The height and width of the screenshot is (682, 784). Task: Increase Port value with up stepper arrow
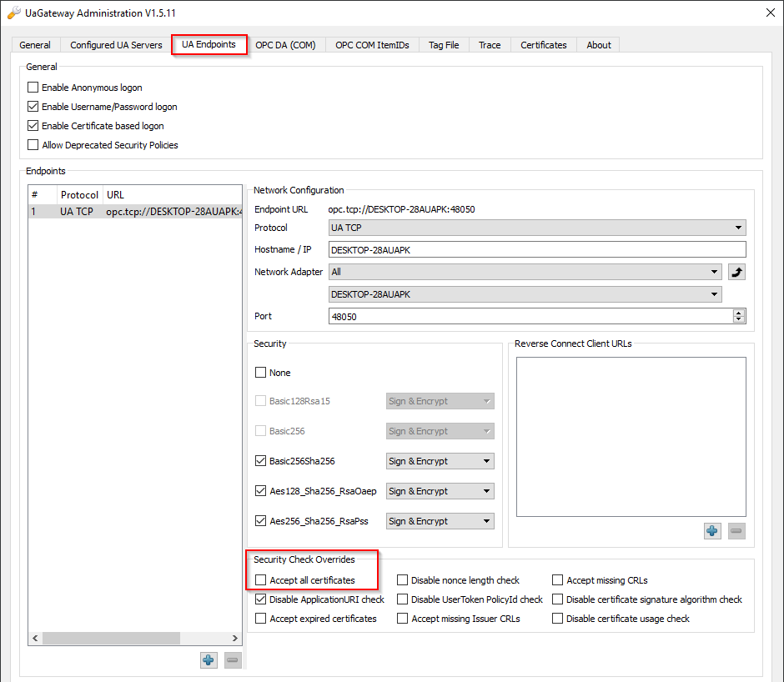(x=738, y=313)
